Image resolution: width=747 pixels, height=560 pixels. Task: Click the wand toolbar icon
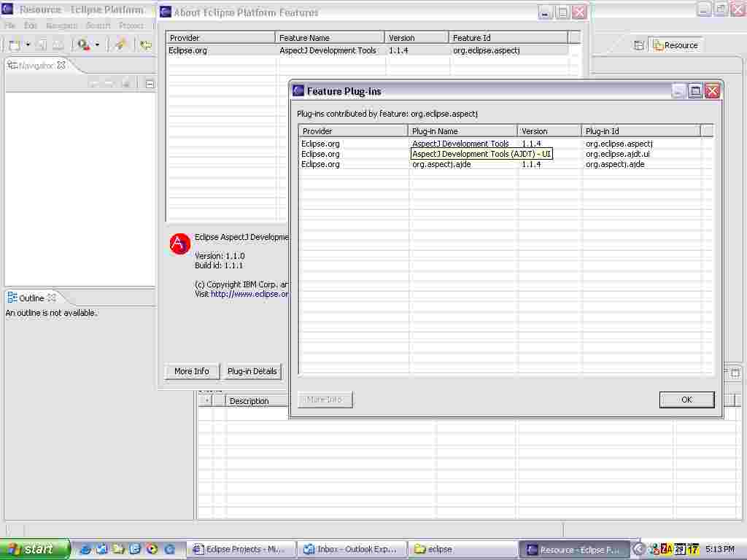[120, 44]
